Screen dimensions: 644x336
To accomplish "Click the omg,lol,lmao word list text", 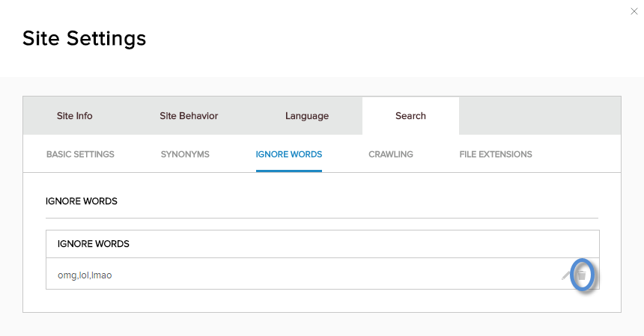I will [x=85, y=275].
